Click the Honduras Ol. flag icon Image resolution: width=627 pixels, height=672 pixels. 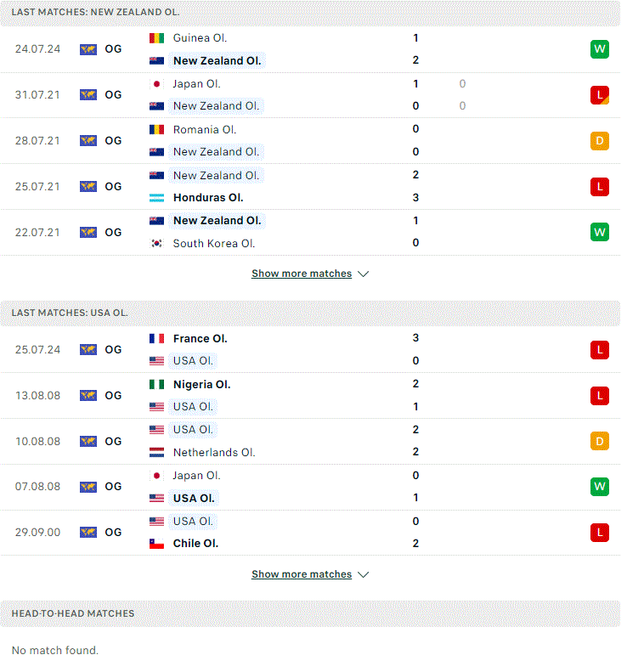156,198
